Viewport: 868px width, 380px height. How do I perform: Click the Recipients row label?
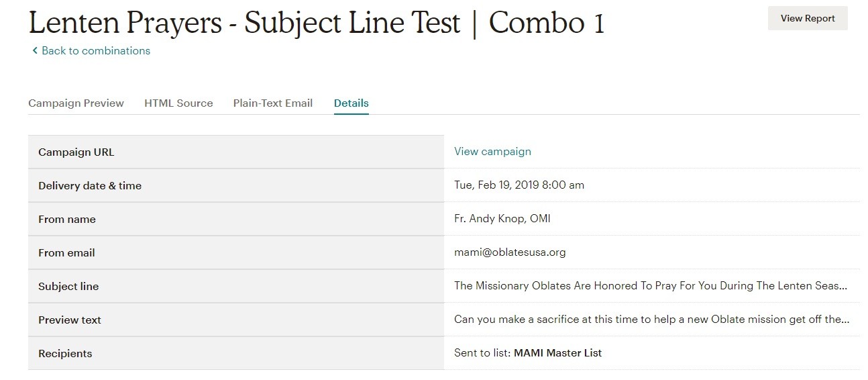click(65, 354)
